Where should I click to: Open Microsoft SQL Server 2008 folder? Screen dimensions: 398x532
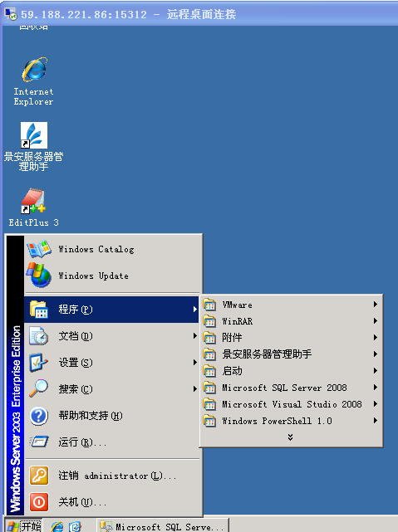click(291, 388)
